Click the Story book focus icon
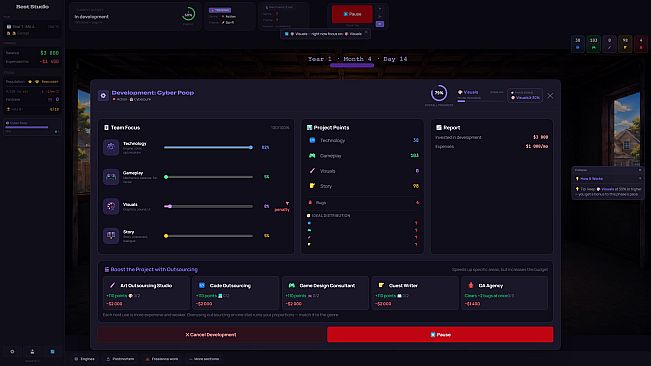 111,236
